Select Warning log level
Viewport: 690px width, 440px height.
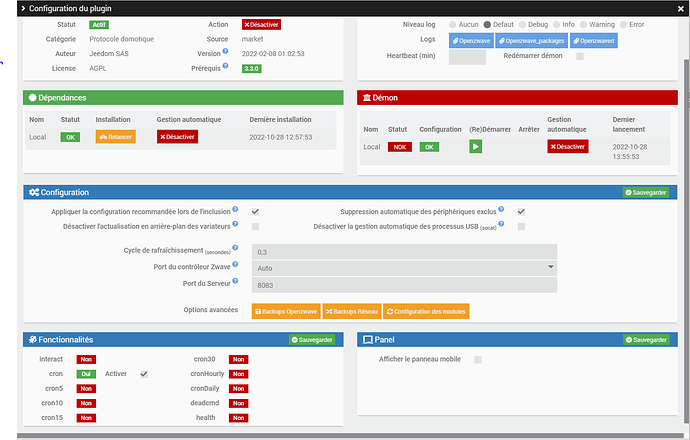click(x=584, y=25)
